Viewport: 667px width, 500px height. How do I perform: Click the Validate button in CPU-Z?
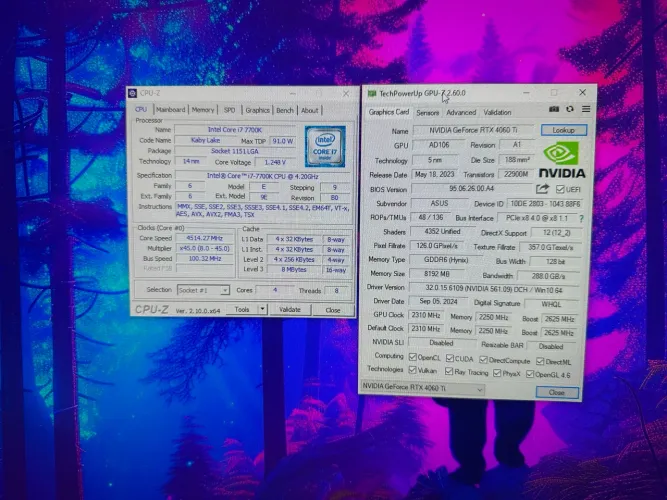pyautogui.click(x=290, y=310)
